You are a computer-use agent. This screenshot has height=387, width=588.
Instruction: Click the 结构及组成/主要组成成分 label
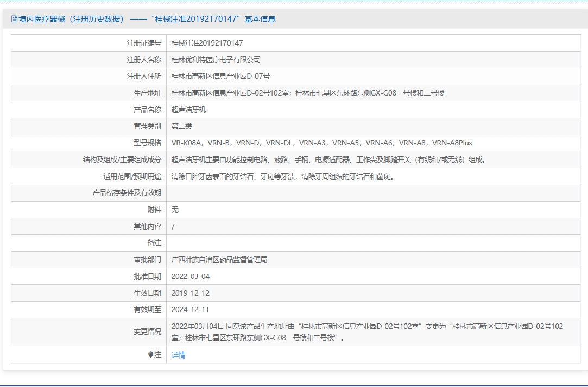pos(122,160)
